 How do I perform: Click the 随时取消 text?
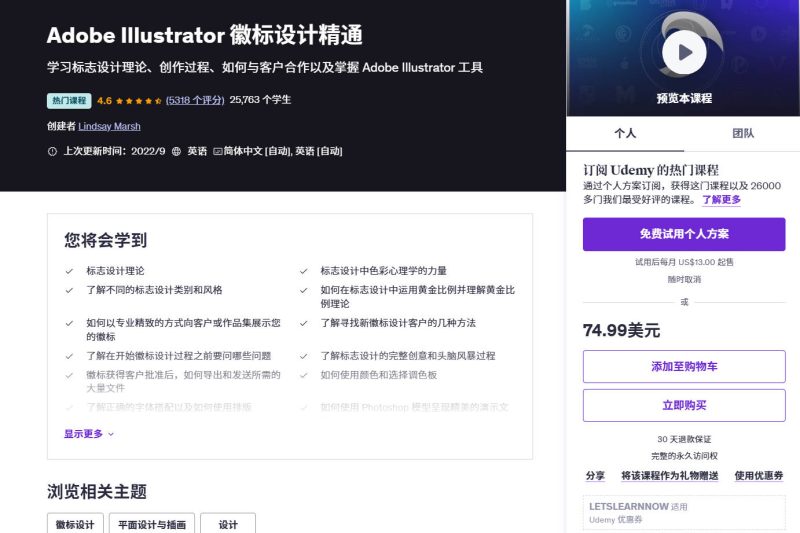pos(684,279)
